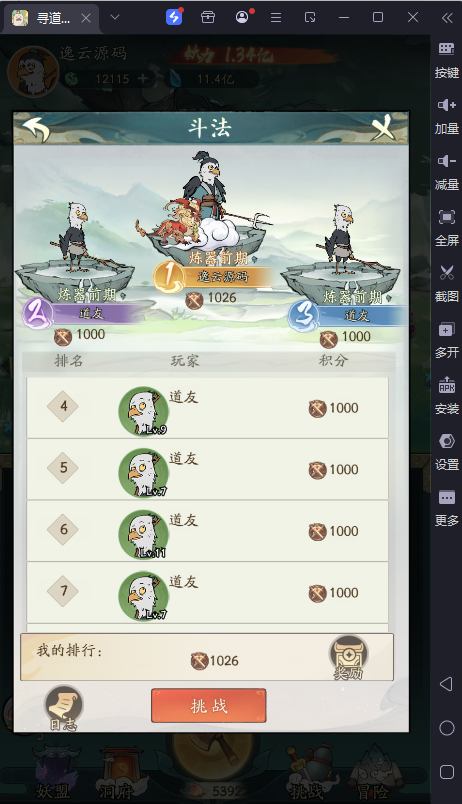Select the rank 4 player avatar
The image size is (462, 804).
pos(144,411)
